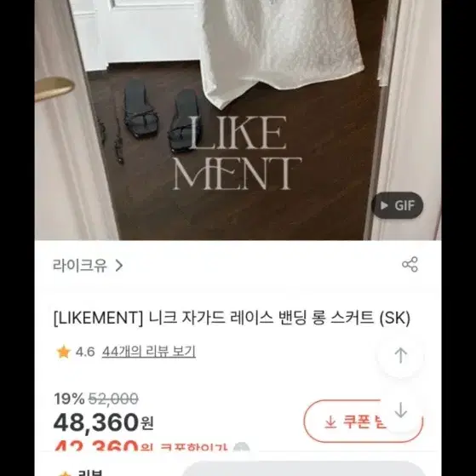Image resolution: width=476 pixels, height=476 pixels.
Task: Tap the share icon beside the store name
Action: (410, 265)
